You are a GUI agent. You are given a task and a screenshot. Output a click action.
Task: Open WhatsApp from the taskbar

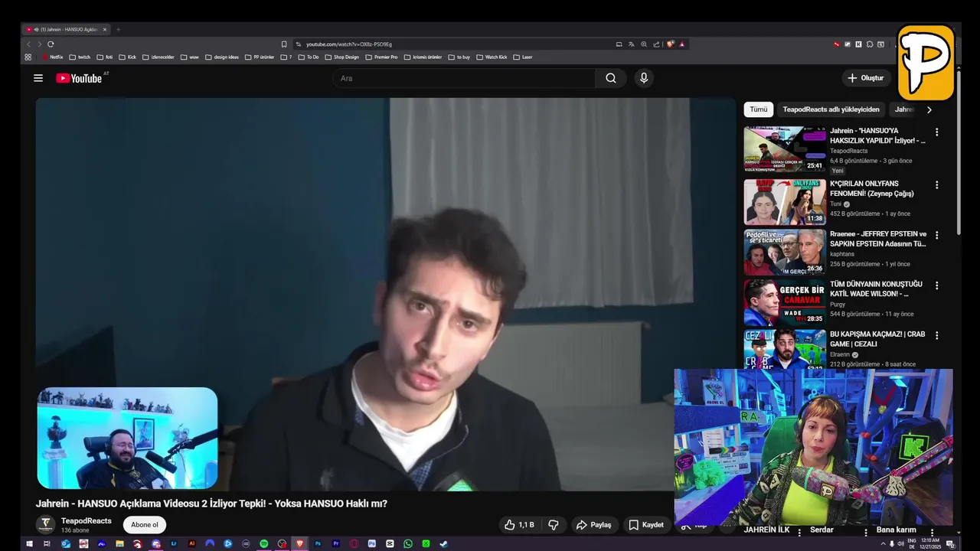tap(408, 543)
